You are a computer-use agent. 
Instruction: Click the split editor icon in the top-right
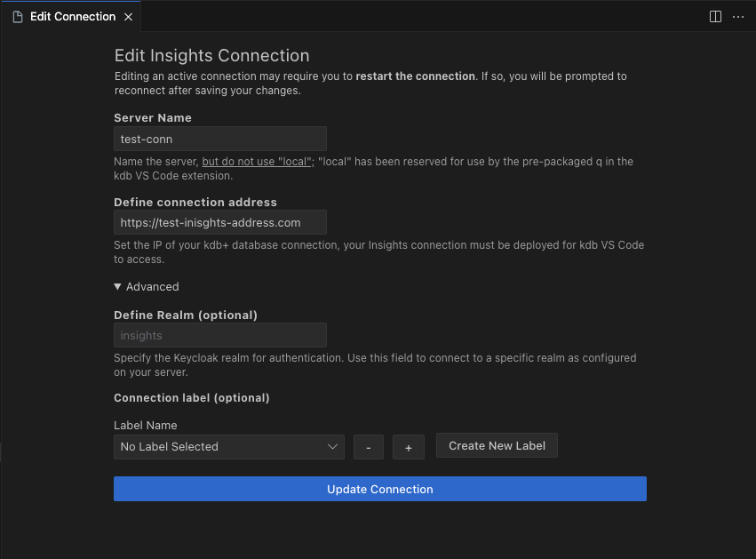click(x=716, y=16)
